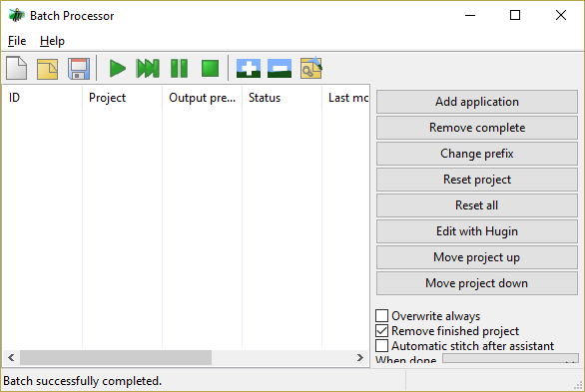Click the Edit with Hugin button

pos(477,231)
